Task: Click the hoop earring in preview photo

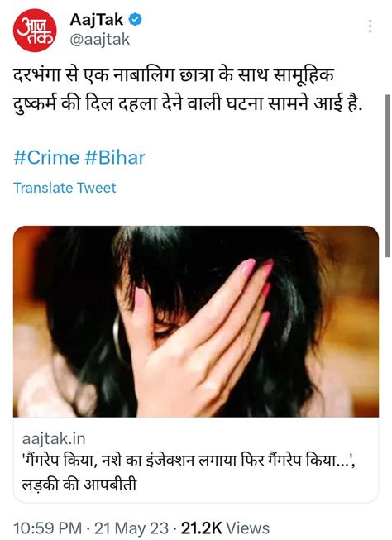Action: click(x=117, y=337)
